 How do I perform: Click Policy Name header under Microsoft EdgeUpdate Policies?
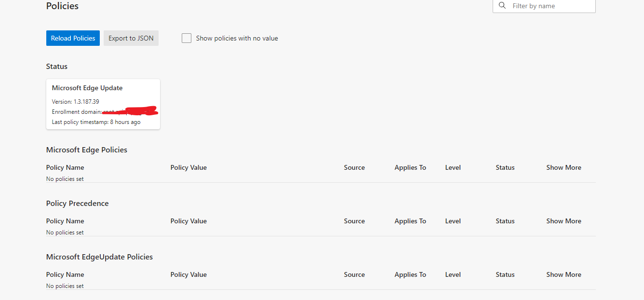tap(65, 274)
